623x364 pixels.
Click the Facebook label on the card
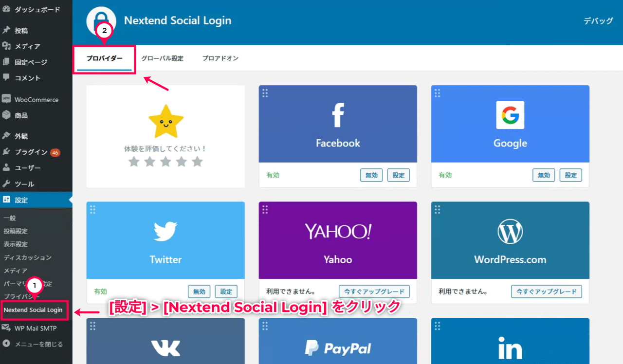(x=338, y=143)
